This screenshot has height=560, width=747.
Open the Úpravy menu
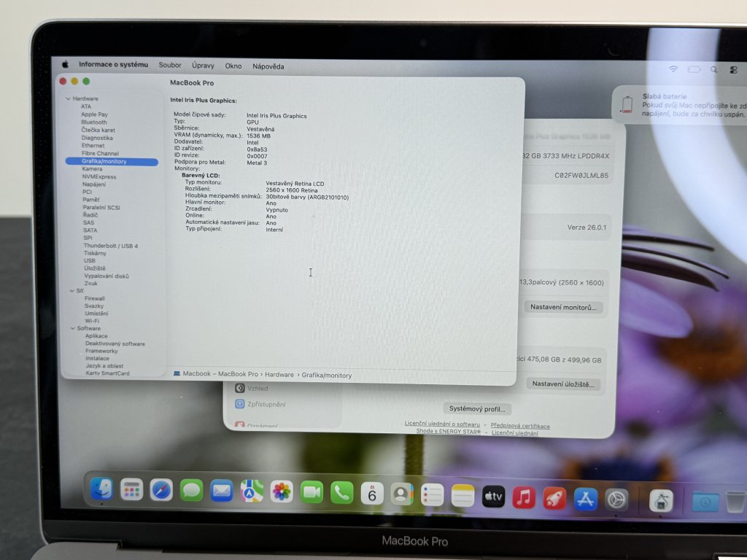click(203, 66)
